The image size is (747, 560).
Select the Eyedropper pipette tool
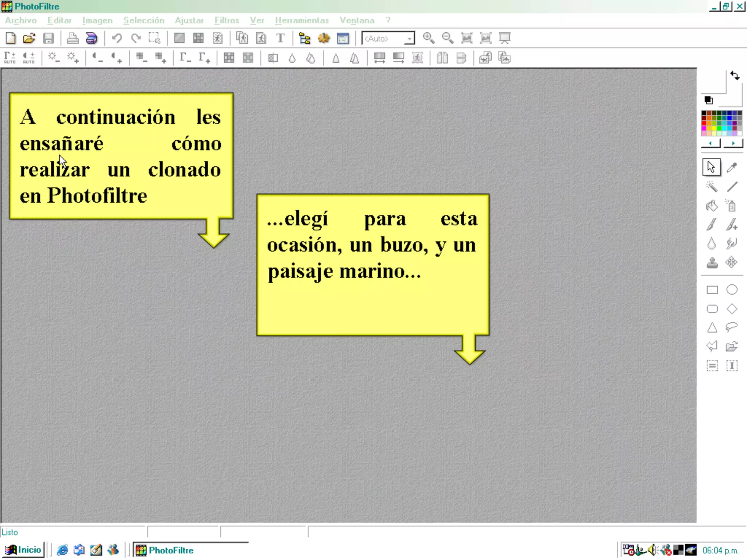pyautogui.click(x=732, y=167)
